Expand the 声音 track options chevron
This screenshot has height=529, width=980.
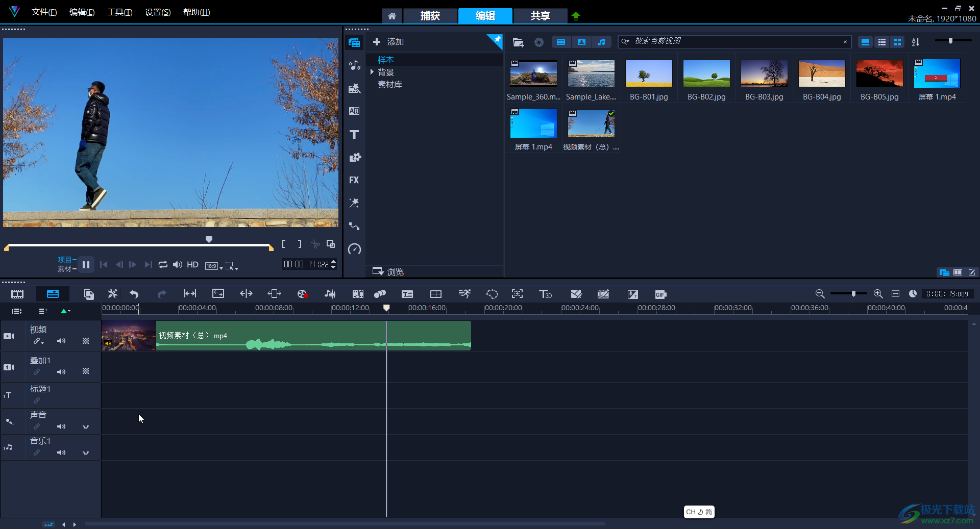click(86, 427)
